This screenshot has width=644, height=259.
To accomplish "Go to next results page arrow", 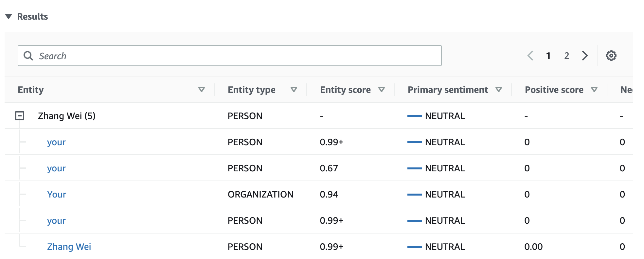I will 585,56.
